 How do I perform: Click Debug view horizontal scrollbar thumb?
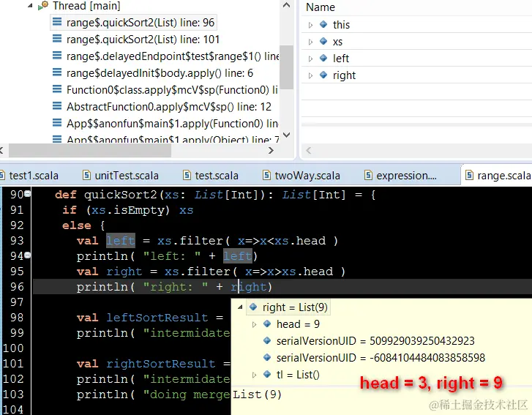click(x=90, y=150)
